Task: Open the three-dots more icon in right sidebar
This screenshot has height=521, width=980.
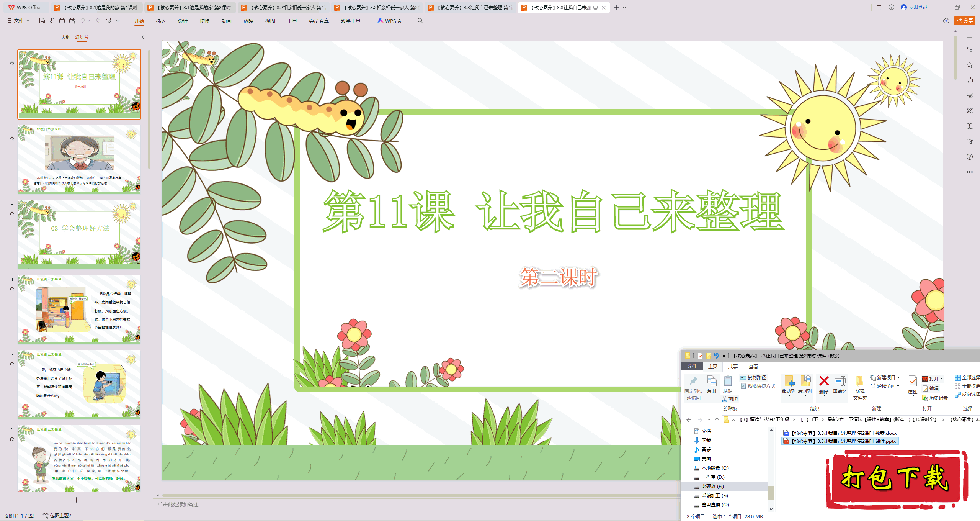Action: point(970,172)
